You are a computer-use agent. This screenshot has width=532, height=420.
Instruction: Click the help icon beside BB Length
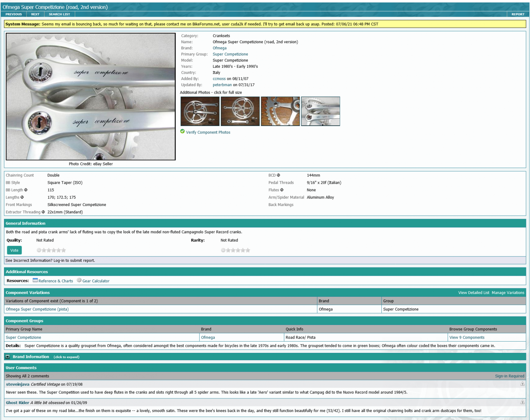(26, 190)
